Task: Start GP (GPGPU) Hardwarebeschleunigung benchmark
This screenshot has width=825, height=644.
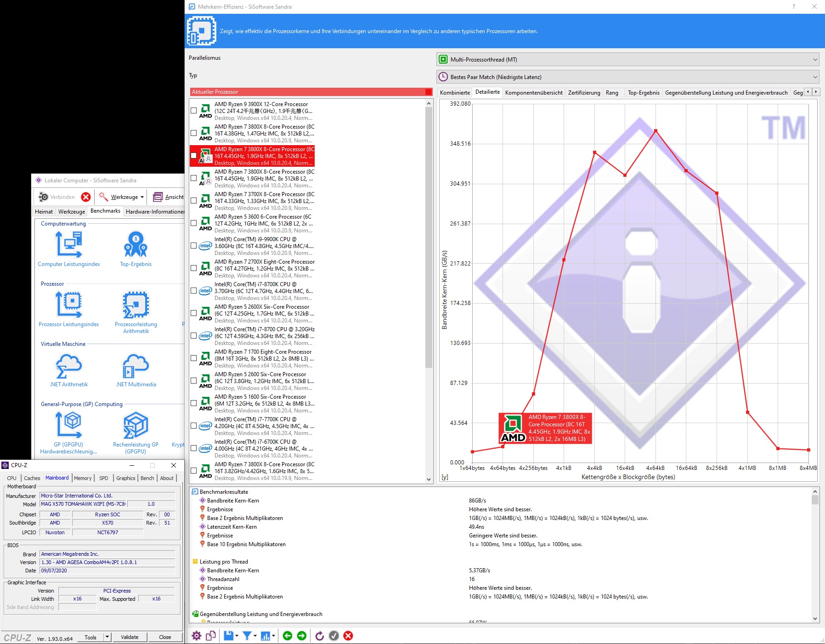Action: [69, 425]
